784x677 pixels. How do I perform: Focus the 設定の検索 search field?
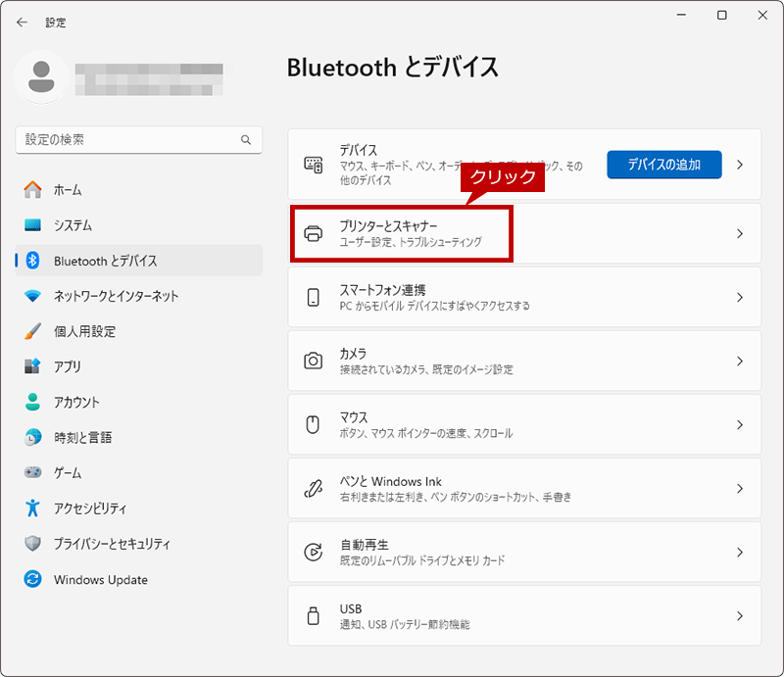(127, 140)
